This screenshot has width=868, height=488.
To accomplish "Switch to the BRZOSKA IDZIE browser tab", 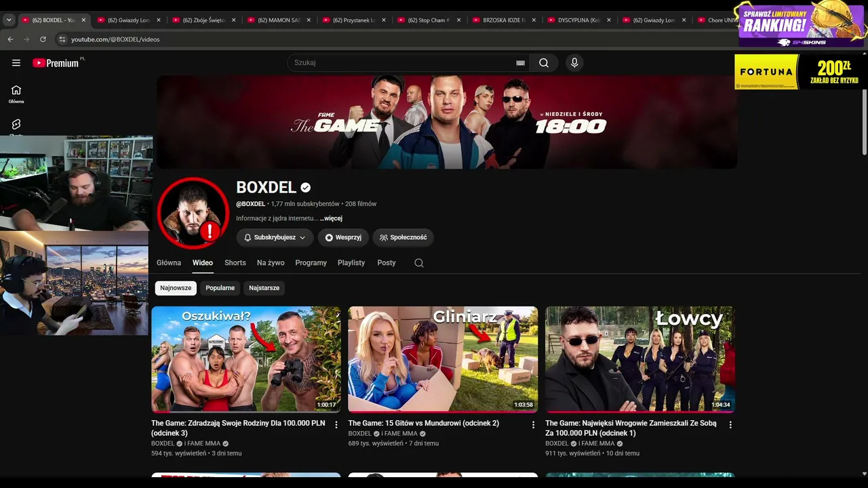I will point(504,20).
